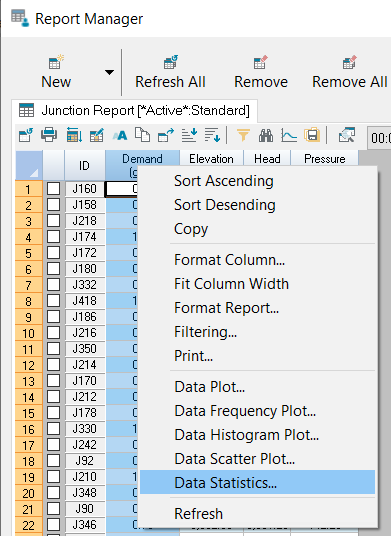Image resolution: width=391 pixels, height=536 pixels.
Task: Tick the checkbox for junction J158
Action: [x=53, y=205]
